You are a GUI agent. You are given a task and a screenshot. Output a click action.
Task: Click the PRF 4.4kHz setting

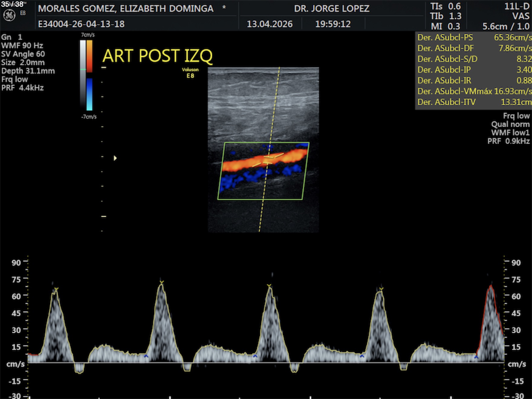pyautogui.click(x=23, y=88)
